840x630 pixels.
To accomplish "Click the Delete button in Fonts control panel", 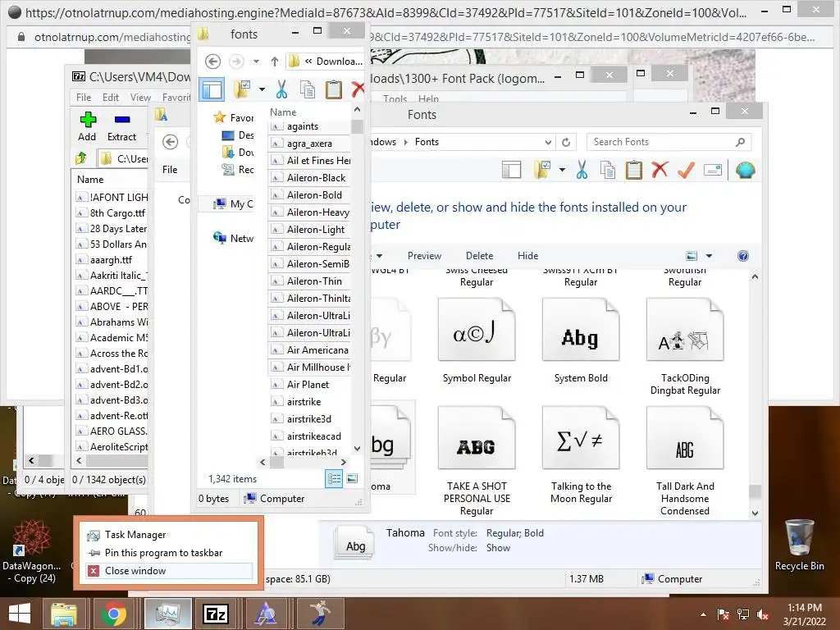I will (479, 256).
